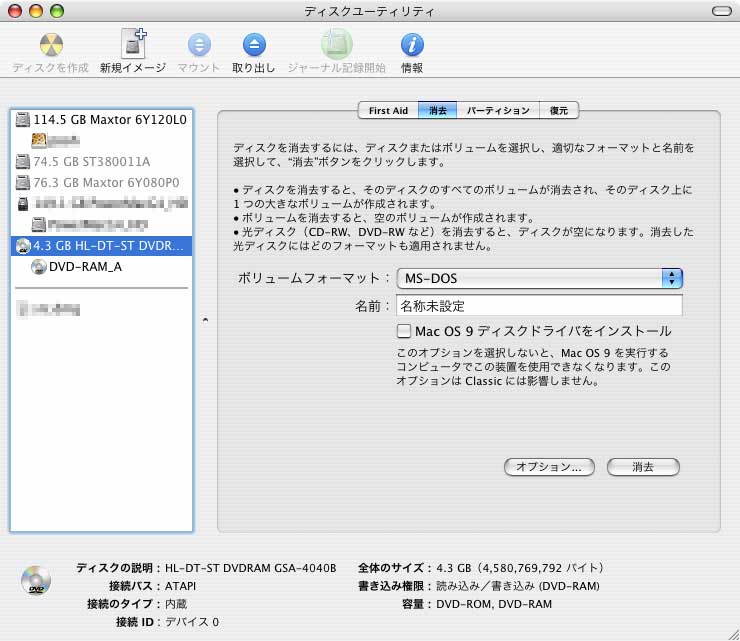Switch to the 復元 tab
Screen dimensions: 740x641
558,111
